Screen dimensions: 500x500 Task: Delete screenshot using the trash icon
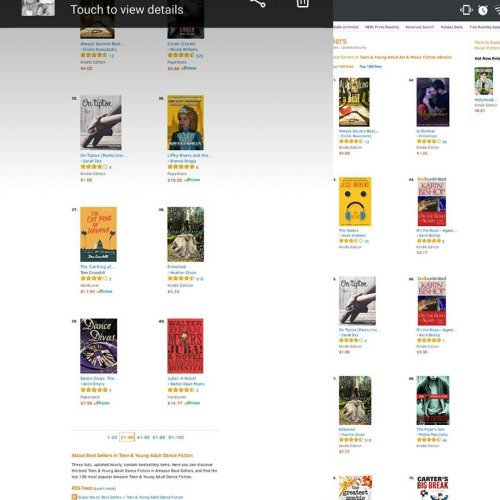(302, 3)
